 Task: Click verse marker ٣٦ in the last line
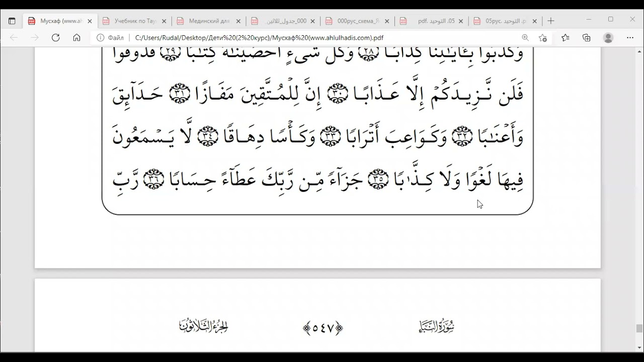(x=154, y=180)
